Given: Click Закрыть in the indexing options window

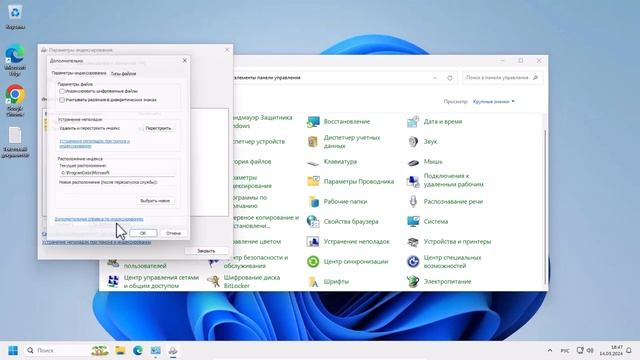Looking at the screenshot, I should point(206,251).
